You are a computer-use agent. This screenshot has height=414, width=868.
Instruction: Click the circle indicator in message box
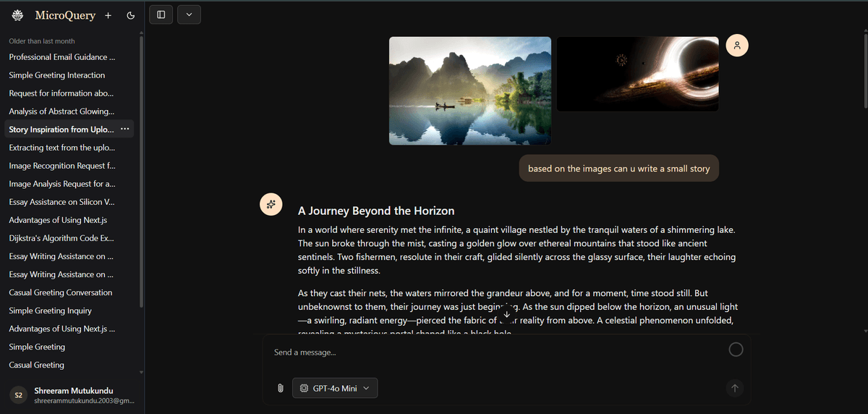click(736, 350)
